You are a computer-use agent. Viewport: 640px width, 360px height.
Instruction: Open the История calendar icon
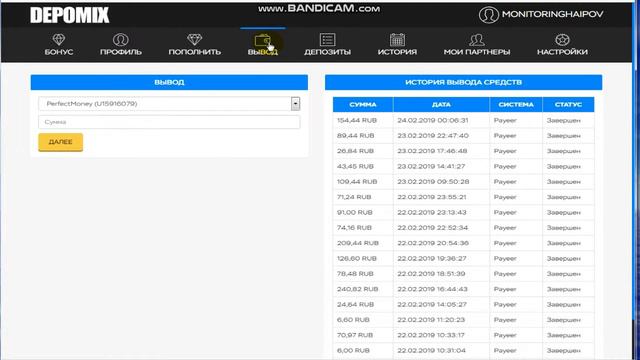pyautogui.click(x=397, y=40)
